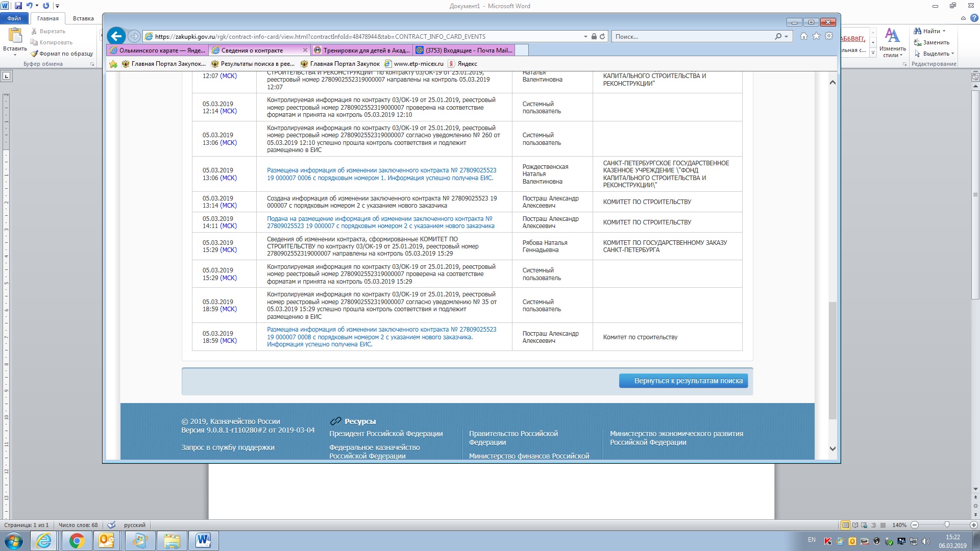Click the favorites star icon
The height and width of the screenshot is (551, 980).
(x=816, y=36)
